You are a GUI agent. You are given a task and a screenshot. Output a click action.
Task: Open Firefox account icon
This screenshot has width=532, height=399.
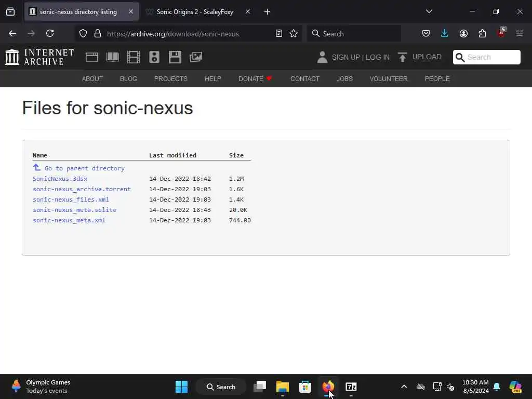tap(463, 34)
